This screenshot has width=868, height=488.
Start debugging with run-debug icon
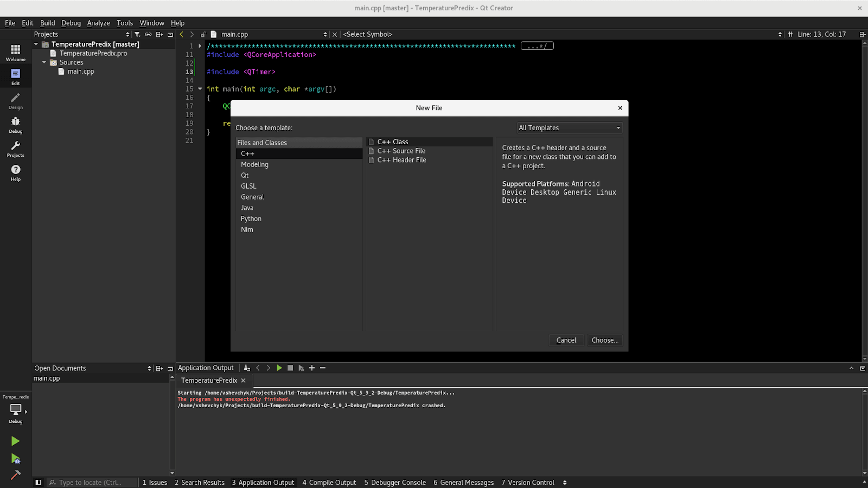[15, 459]
